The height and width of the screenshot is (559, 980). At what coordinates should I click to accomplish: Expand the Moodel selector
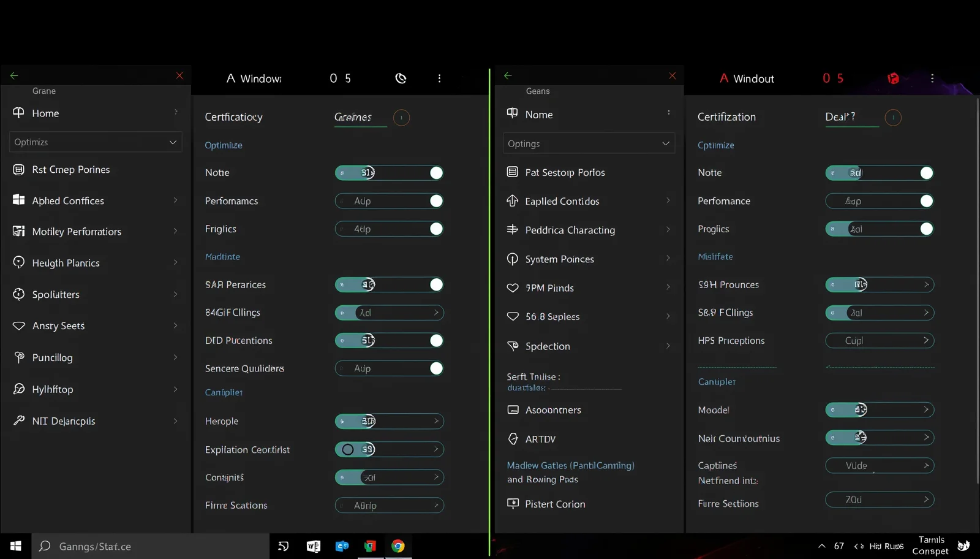[x=880, y=409]
